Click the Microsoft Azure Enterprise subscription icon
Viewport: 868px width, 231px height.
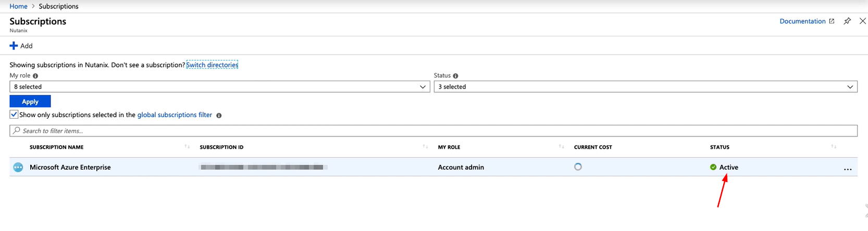[18, 168]
